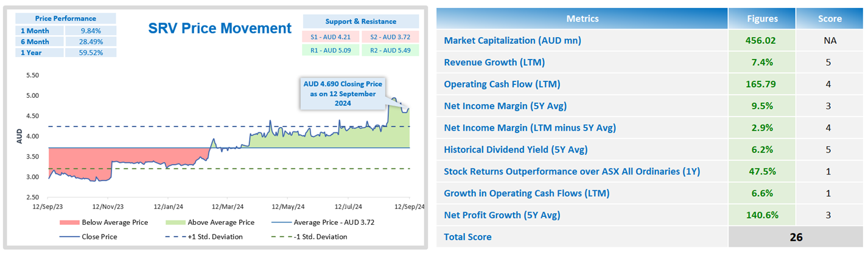Select the 6.6% figure cell
This screenshot has width=868, height=254.
(761, 194)
